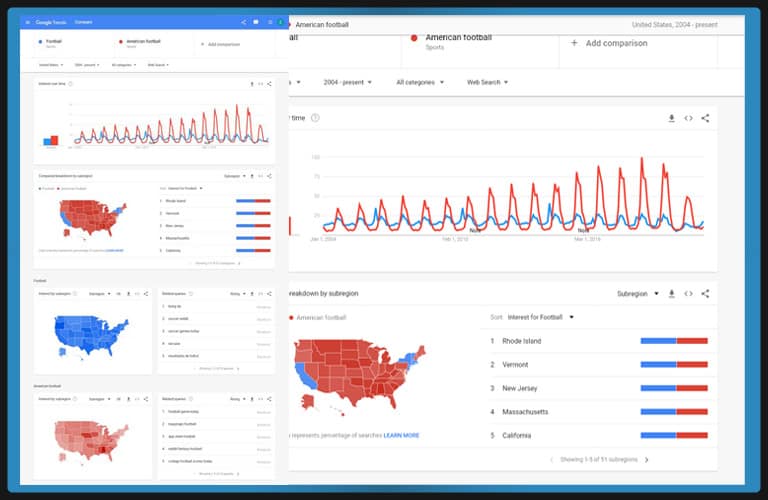
Task: Click the Google Trends logo
Action: tap(51, 22)
